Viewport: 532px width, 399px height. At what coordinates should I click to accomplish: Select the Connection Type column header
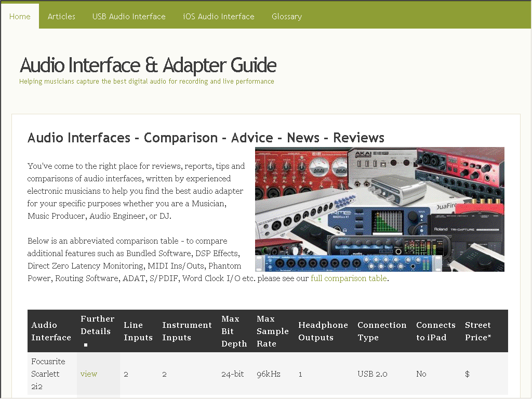point(382,331)
